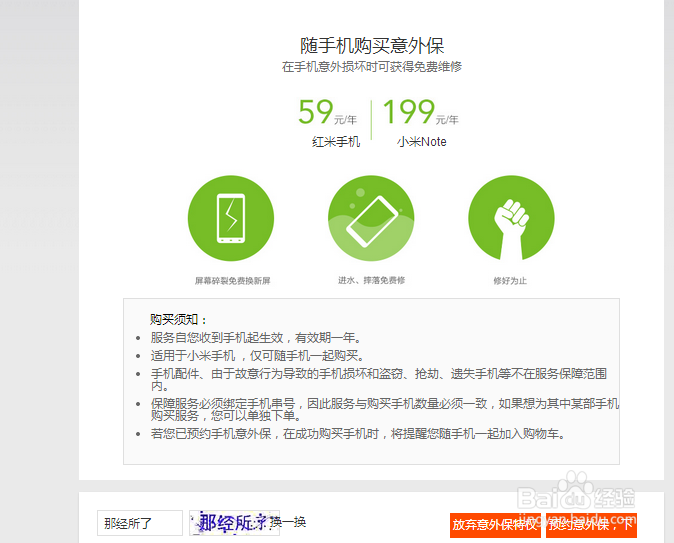
Task: Click 放弃意外保特权 button
Action: click(495, 525)
